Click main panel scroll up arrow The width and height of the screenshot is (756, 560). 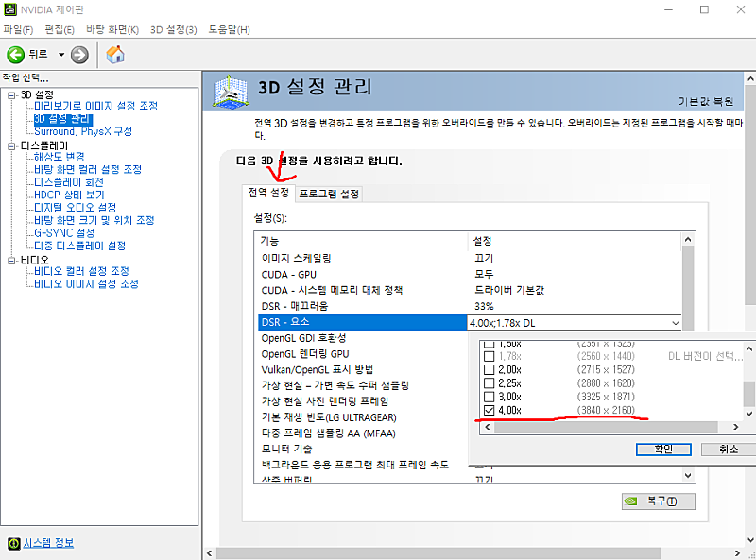point(750,78)
